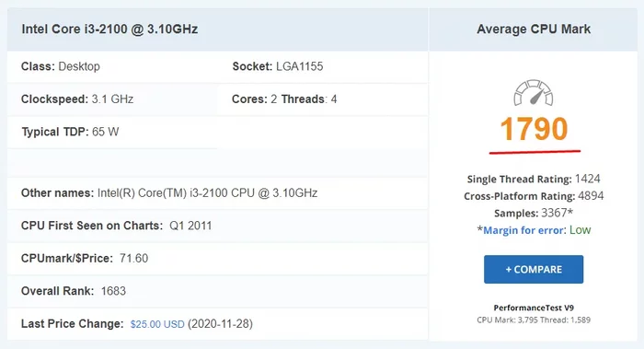Click the Single Thread Rating value

588,179
